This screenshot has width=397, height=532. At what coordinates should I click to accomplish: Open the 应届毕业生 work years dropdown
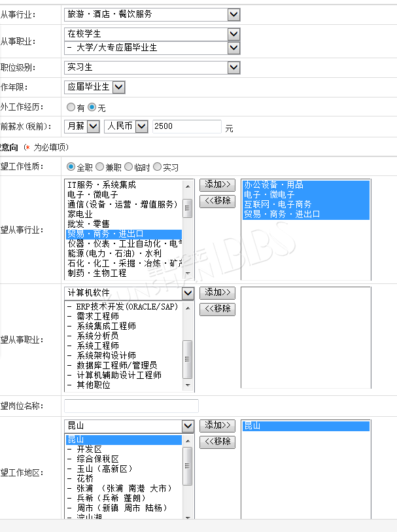point(118,87)
